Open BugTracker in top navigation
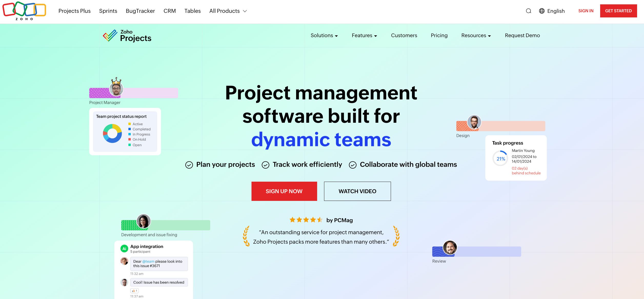 pos(140,11)
